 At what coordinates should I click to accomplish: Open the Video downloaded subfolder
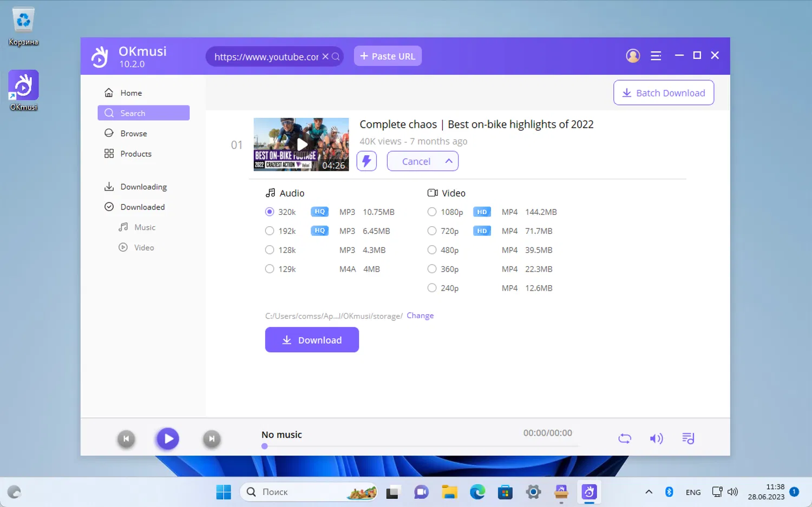point(143,247)
